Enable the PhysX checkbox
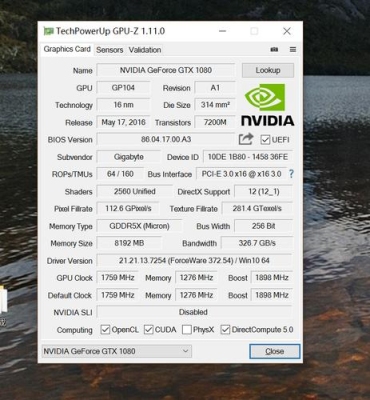This screenshot has width=370, height=400. point(187,330)
